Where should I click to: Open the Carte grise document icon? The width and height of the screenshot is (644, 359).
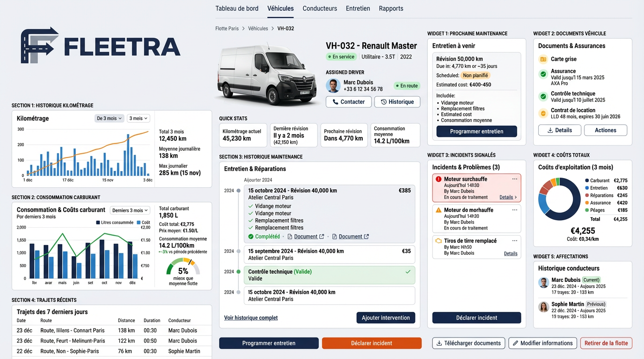point(543,59)
